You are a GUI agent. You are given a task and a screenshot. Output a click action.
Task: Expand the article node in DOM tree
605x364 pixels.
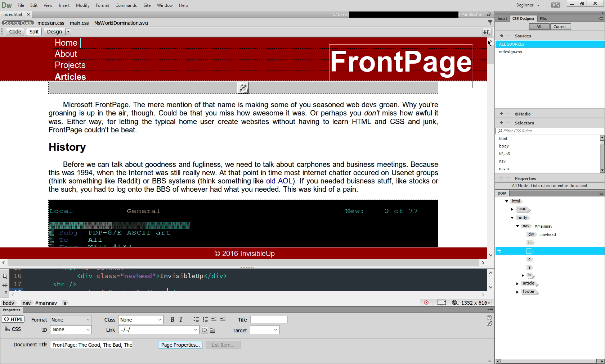[517, 284]
